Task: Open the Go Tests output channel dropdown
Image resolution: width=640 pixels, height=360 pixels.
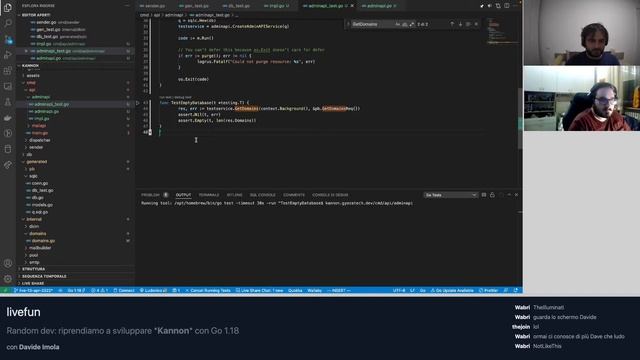Action: coord(450,195)
